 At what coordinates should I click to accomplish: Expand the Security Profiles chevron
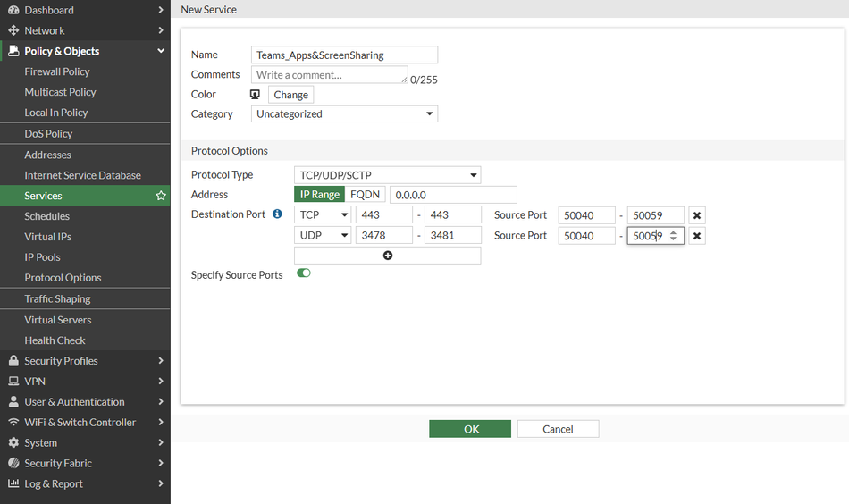[161, 360]
